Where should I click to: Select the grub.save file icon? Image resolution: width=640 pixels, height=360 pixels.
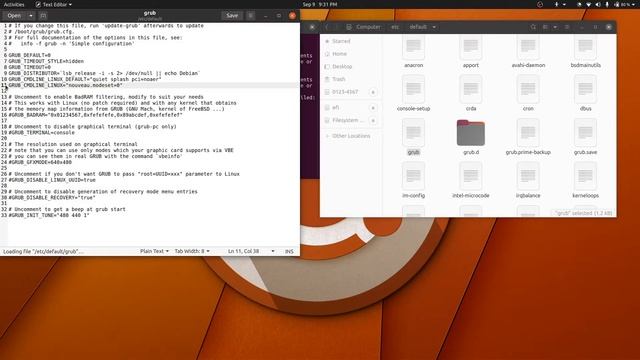click(585, 133)
